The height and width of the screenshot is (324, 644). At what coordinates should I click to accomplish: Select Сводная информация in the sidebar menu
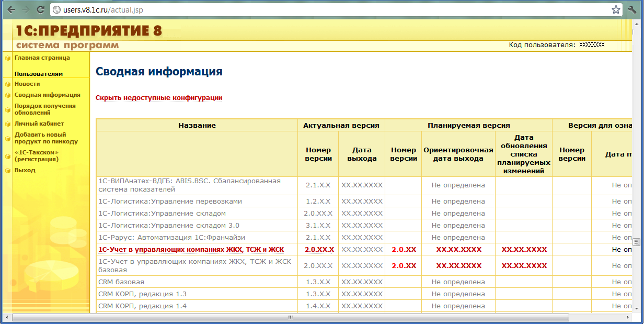point(47,95)
